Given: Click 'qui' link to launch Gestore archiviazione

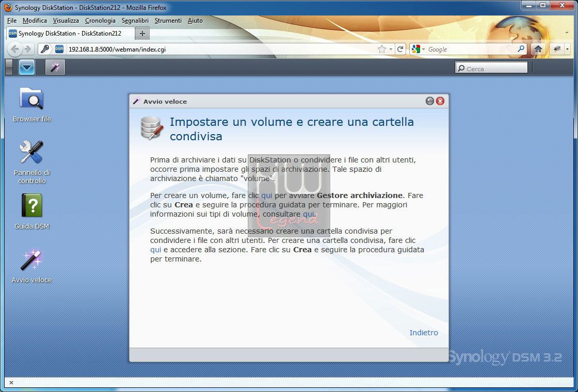Looking at the screenshot, I should [266, 195].
